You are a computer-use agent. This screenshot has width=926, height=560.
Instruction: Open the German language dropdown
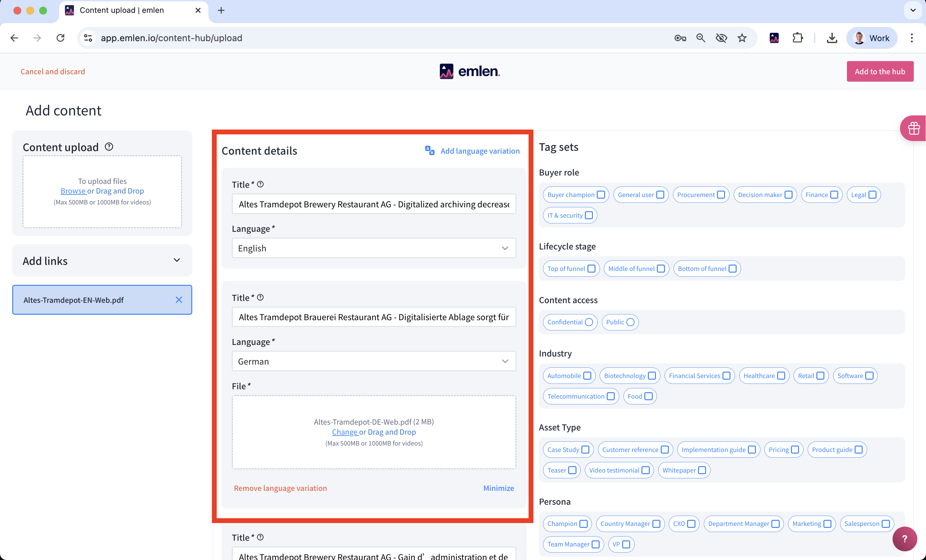(x=374, y=361)
